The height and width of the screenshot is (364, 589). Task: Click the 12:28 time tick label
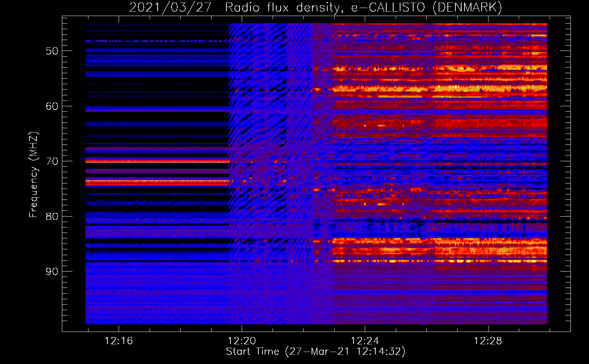[488, 341]
